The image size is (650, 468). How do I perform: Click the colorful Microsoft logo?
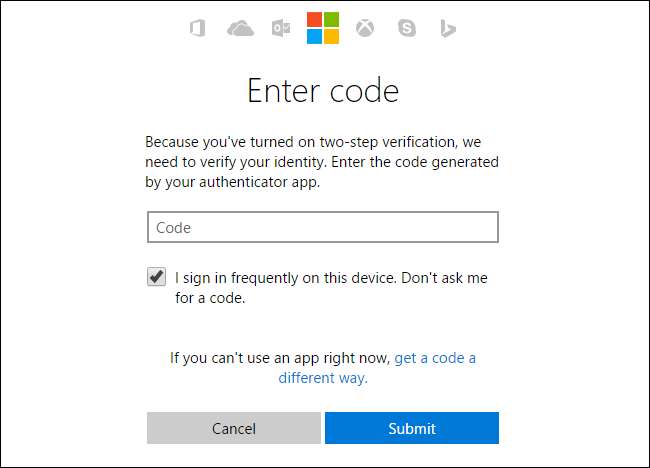tap(323, 28)
